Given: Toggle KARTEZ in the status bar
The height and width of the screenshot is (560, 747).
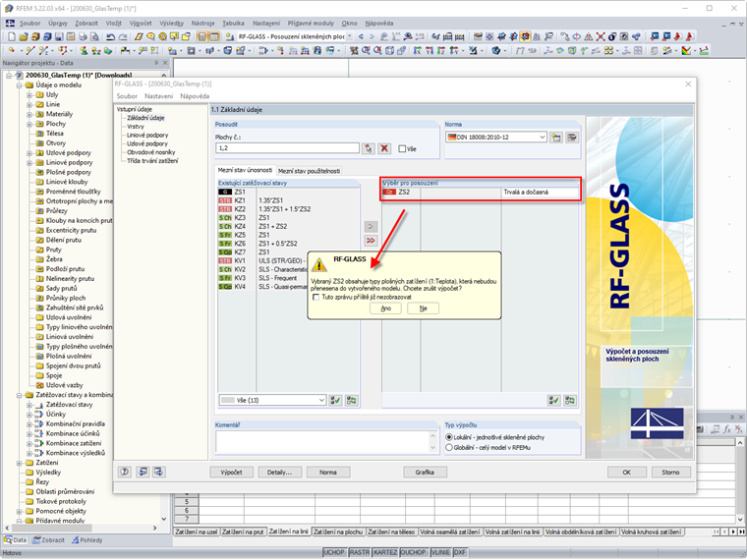Looking at the screenshot, I should click(385, 552).
